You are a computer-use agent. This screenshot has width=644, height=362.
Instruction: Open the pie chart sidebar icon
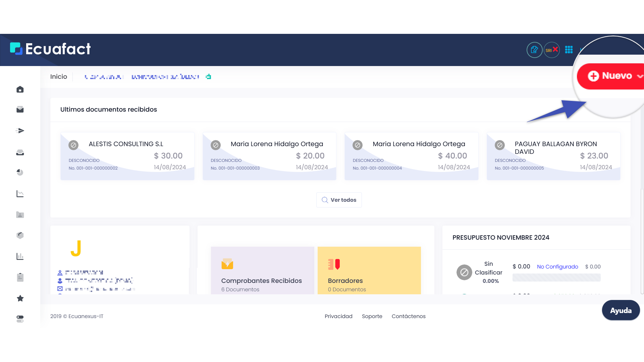pos(20,172)
